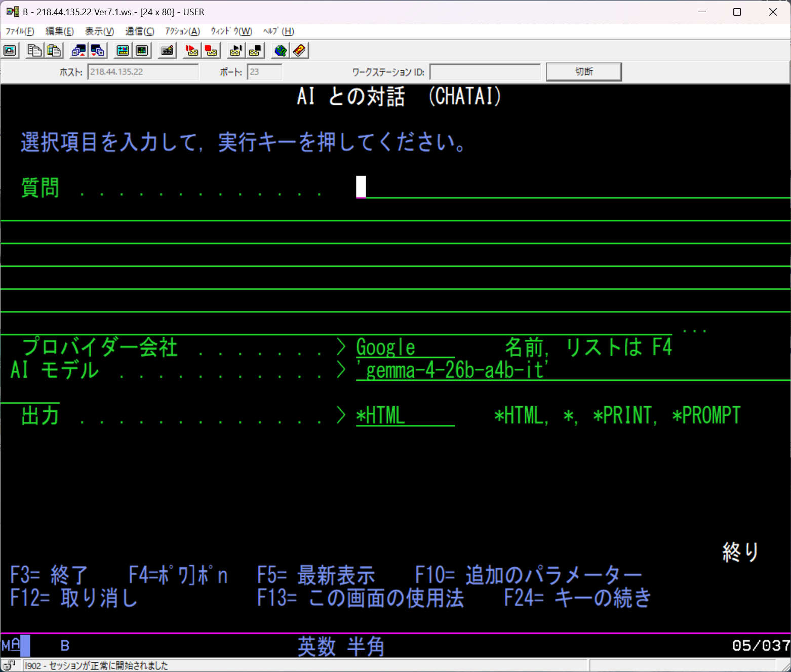
Task: Click F5= 最新表示 function key label
Action: (x=317, y=575)
